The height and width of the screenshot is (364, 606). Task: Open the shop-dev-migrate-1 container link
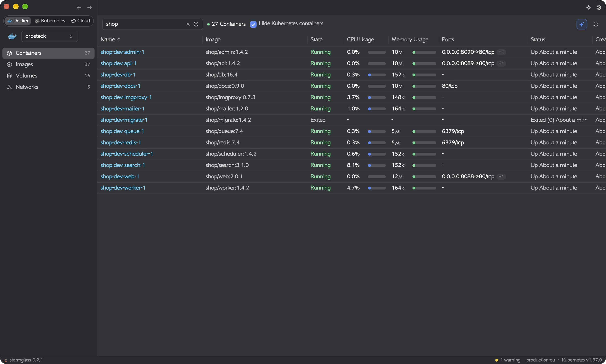[124, 120]
